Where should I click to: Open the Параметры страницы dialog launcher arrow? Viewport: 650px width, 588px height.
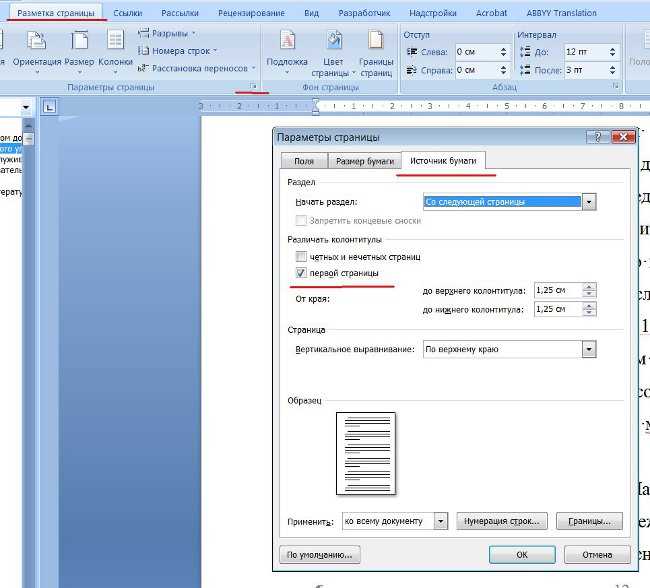click(253, 86)
